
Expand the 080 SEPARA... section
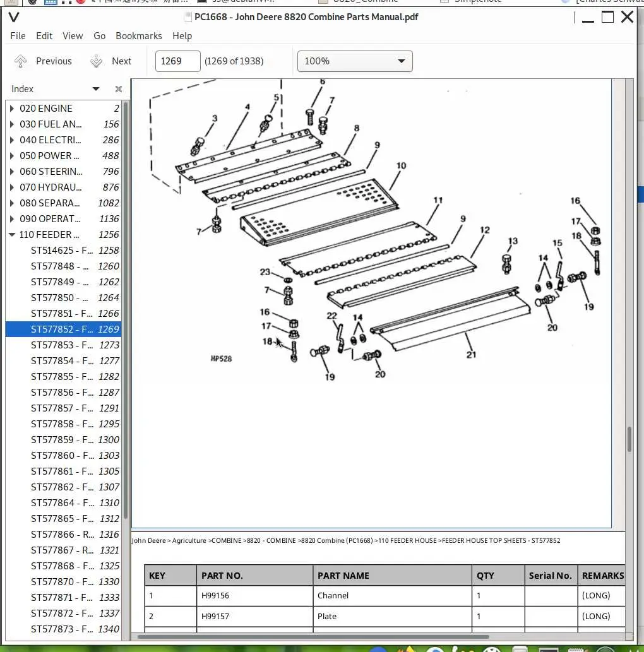[11, 203]
